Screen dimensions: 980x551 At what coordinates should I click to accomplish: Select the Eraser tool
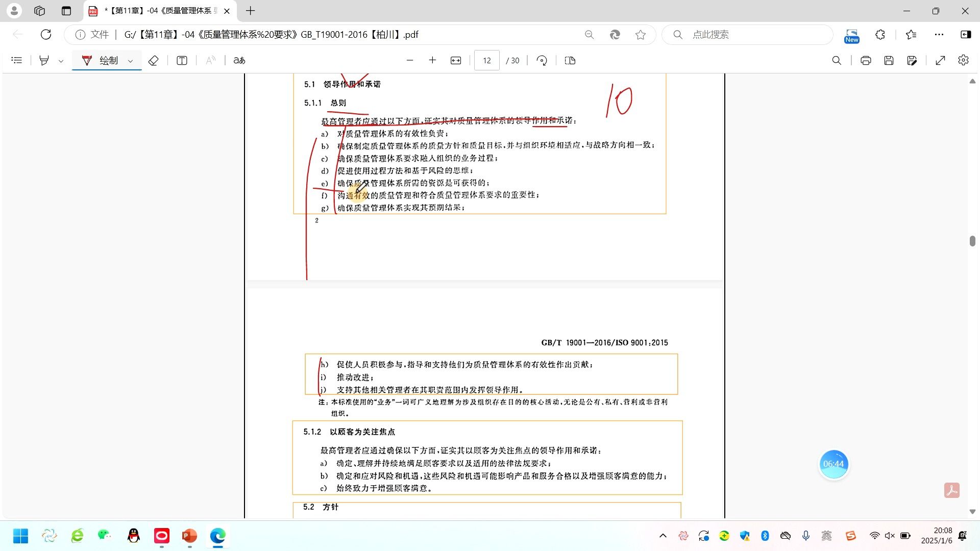point(153,61)
